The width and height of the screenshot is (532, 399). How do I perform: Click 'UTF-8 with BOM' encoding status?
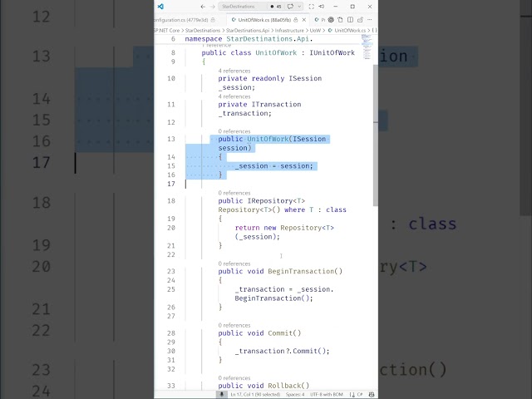click(327, 394)
